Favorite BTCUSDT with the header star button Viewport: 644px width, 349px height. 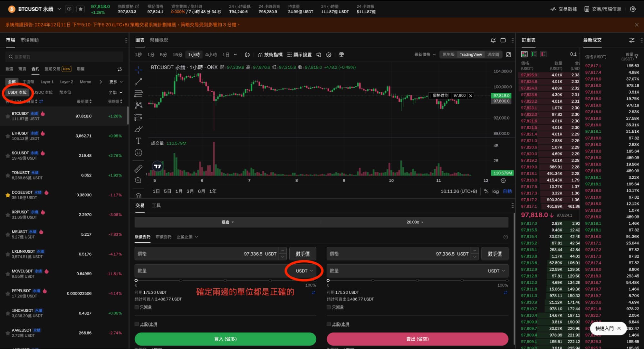[x=81, y=9]
